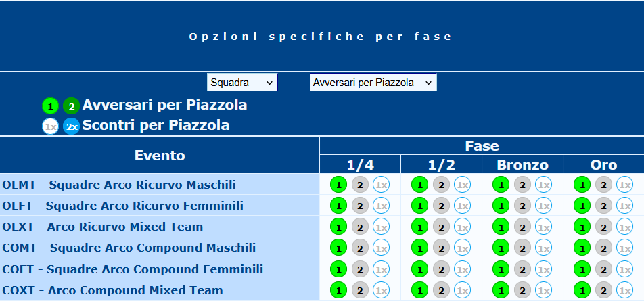Click legend green 1 Avversari per Piazzola icon

pos(51,107)
